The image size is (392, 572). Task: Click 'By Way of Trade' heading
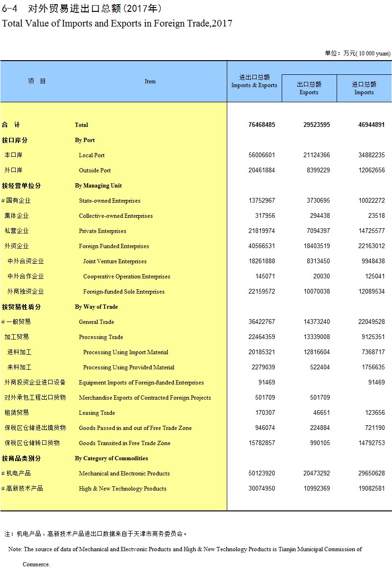click(x=96, y=307)
